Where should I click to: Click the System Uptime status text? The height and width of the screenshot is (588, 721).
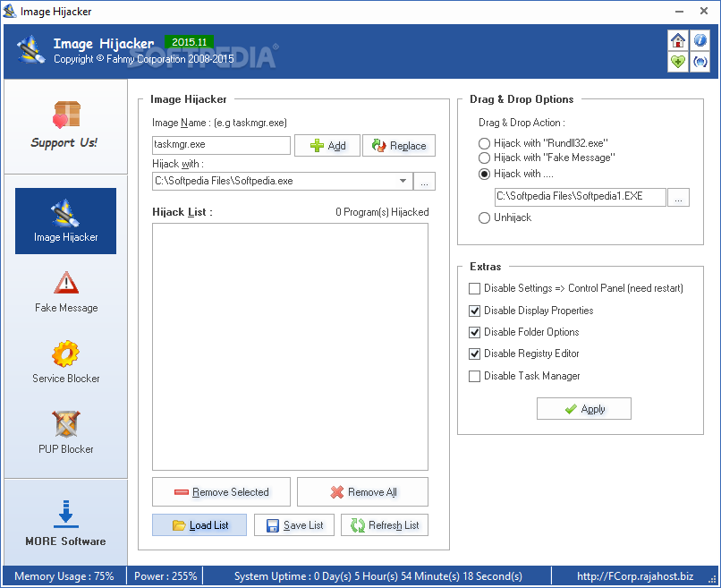click(378, 576)
